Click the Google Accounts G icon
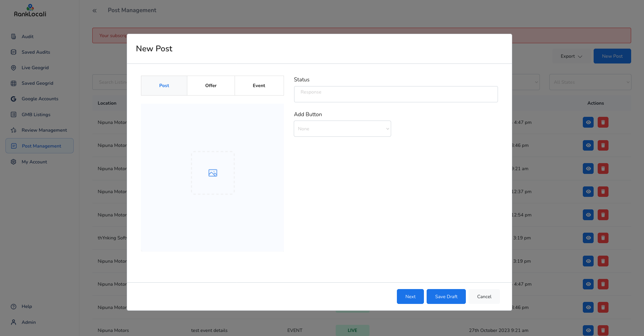This screenshot has height=336, width=644. pos(14,99)
